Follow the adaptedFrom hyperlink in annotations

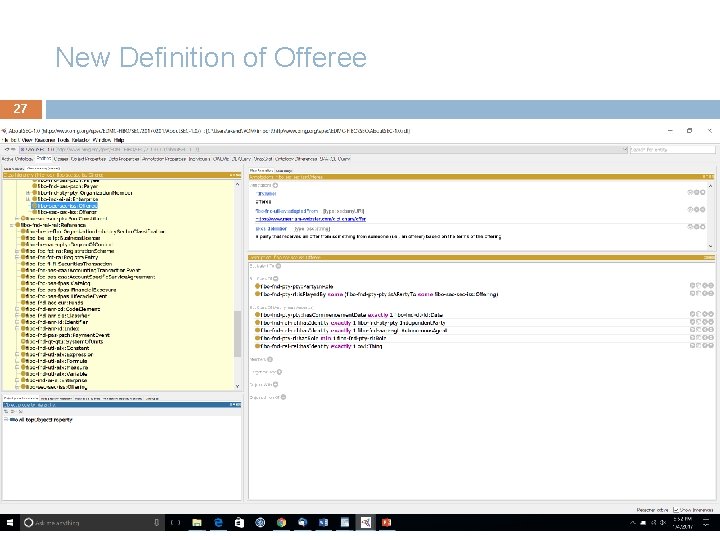tap(310, 219)
